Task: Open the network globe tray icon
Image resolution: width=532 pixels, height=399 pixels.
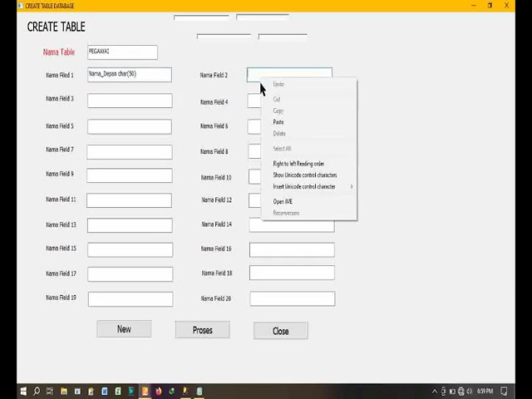Action: [461, 392]
